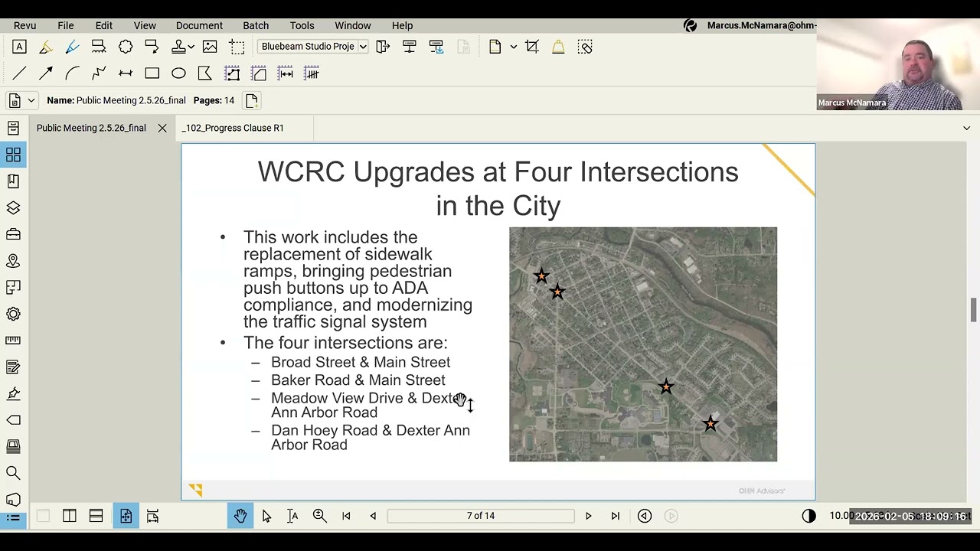Select the Arc tool
Image resolution: width=980 pixels, height=551 pixels.
coord(72,73)
